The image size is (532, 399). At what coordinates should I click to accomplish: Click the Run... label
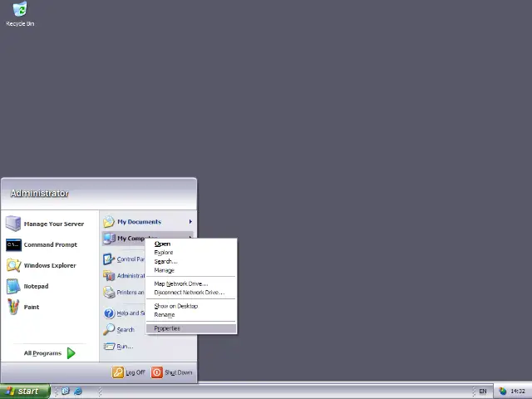[x=125, y=347]
